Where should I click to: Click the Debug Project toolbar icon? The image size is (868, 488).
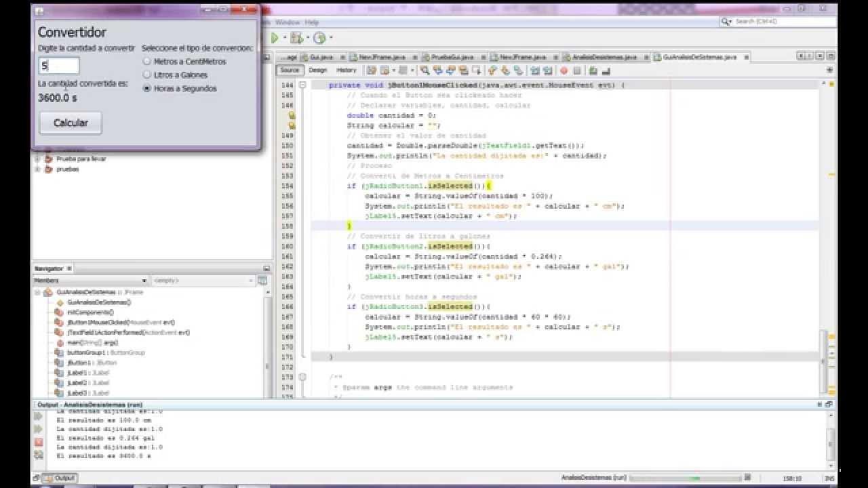point(296,38)
